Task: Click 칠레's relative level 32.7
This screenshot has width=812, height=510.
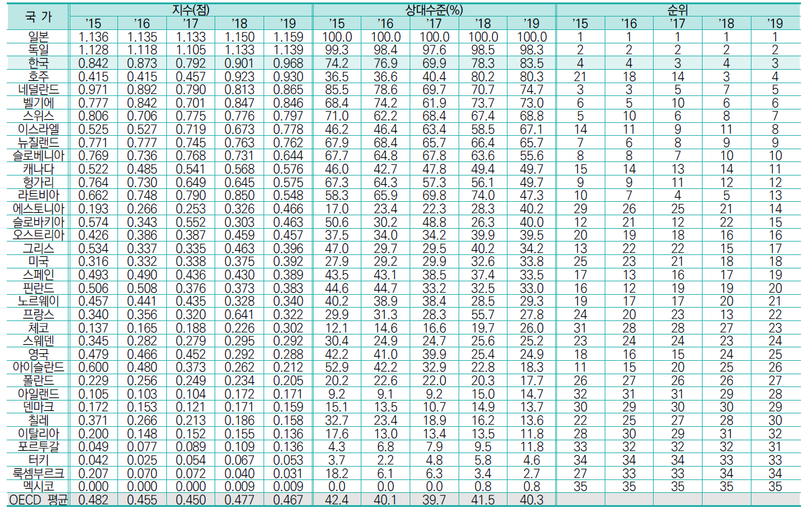Action: [336, 420]
